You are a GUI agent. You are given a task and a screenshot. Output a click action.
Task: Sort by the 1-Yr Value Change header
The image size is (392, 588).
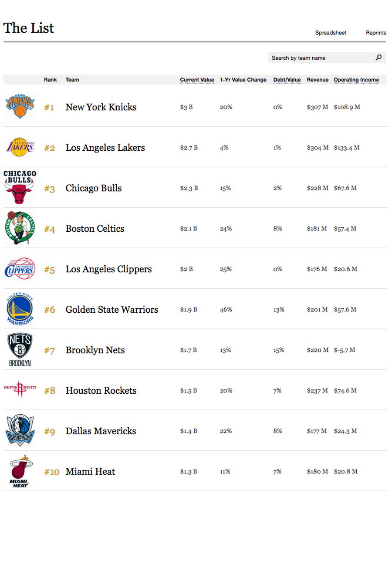243,80
